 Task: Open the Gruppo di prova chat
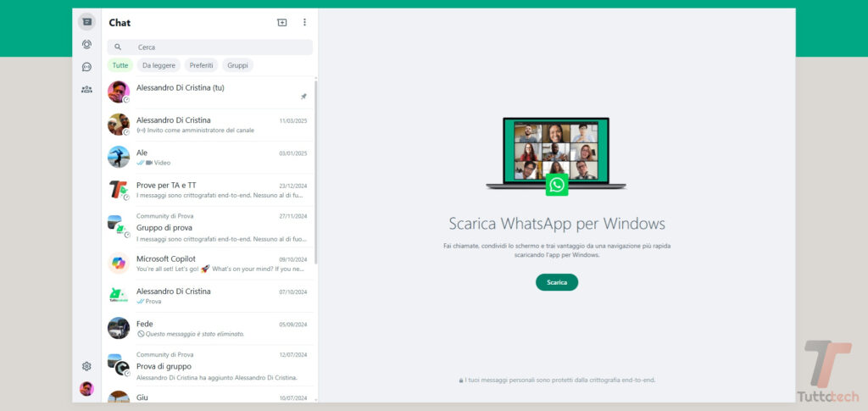pyautogui.click(x=208, y=227)
